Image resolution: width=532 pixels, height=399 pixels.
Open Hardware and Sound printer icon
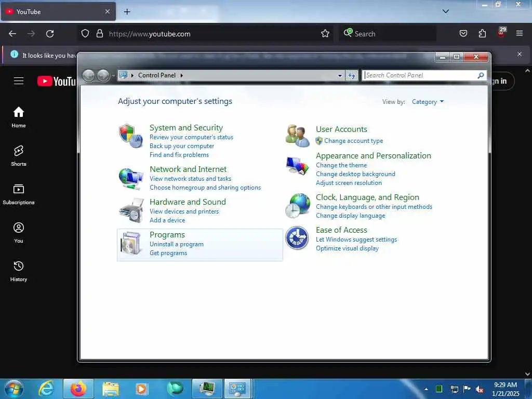pos(131,210)
